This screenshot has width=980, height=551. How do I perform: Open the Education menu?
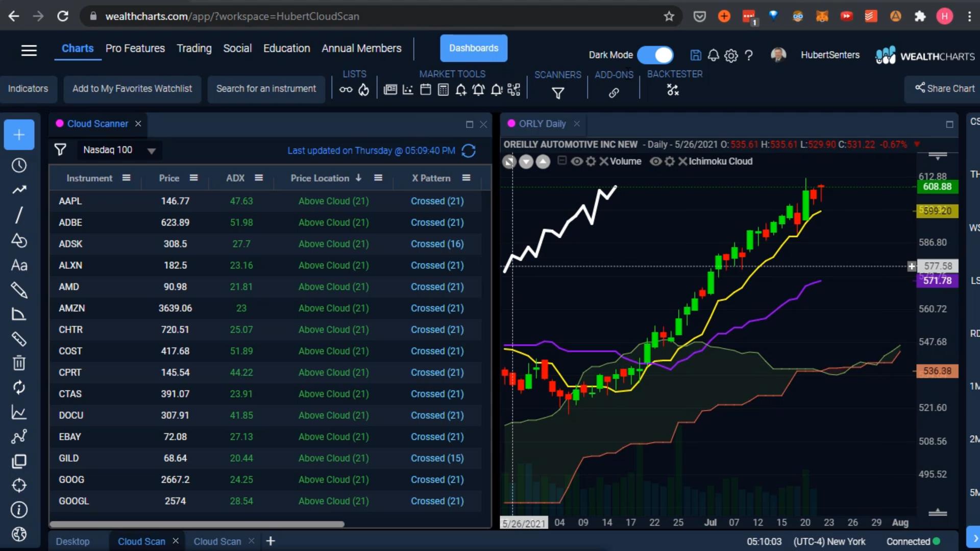pos(286,48)
